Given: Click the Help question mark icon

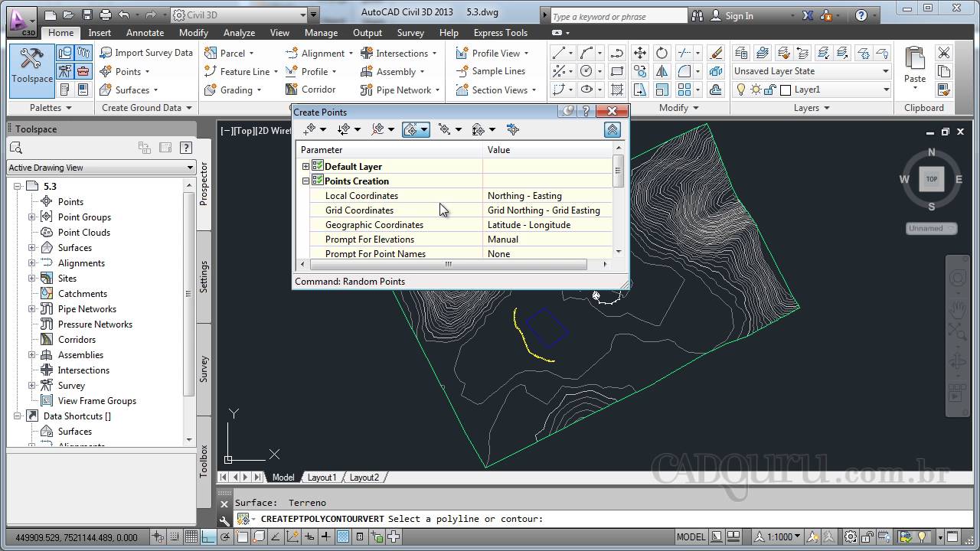Looking at the screenshot, I should (x=861, y=15).
